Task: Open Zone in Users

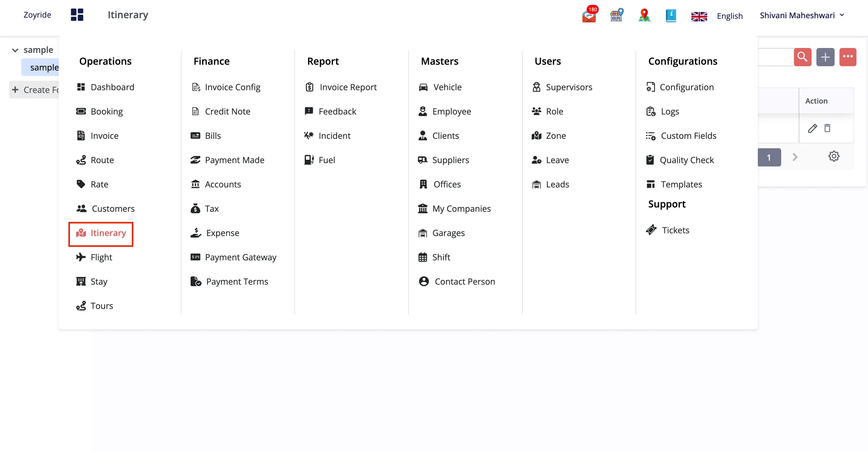Action: (x=549, y=135)
